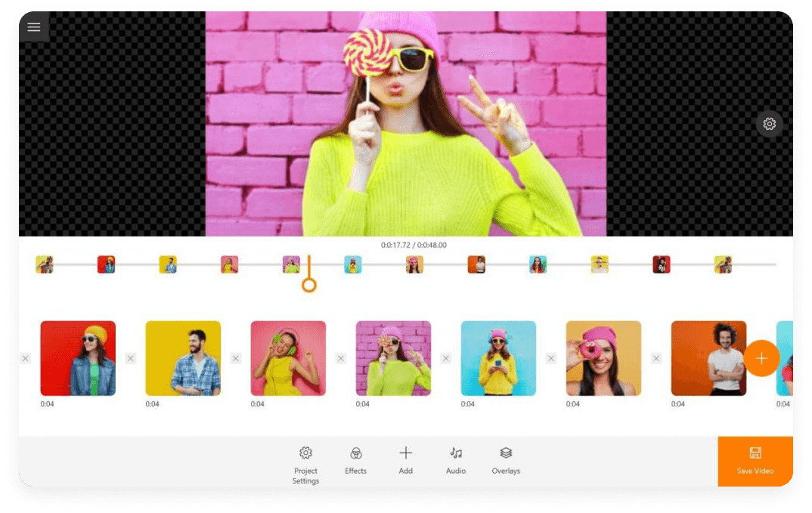The width and height of the screenshot is (812, 513).
Task: Open the hamburger menu
Action: [x=33, y=27]
